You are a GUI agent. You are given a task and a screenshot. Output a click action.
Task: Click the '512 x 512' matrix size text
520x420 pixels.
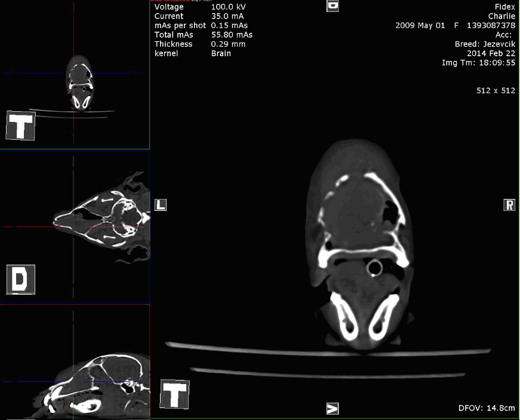click(496, 91)
